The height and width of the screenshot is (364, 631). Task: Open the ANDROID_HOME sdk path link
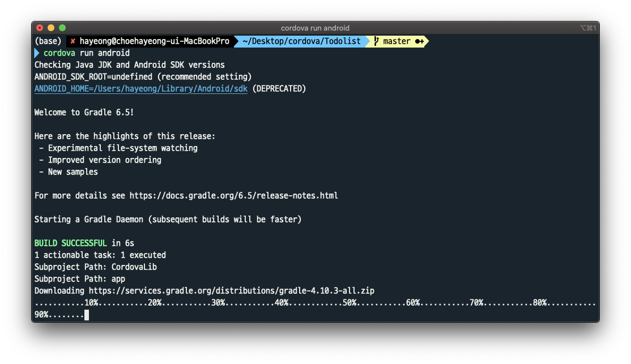click(141, 88)
